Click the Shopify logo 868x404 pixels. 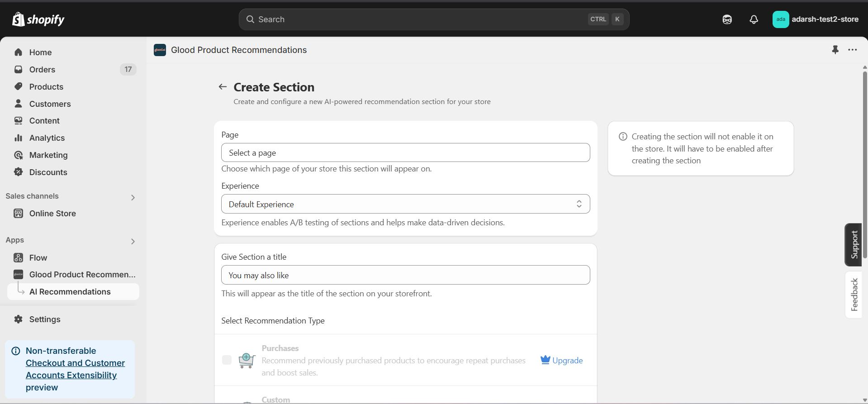click(38, 19)
